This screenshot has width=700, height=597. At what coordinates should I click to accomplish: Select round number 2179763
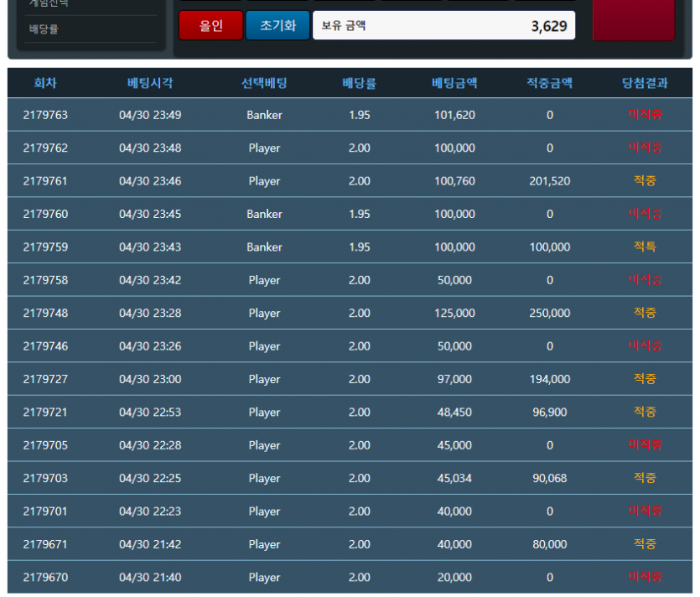45,115
